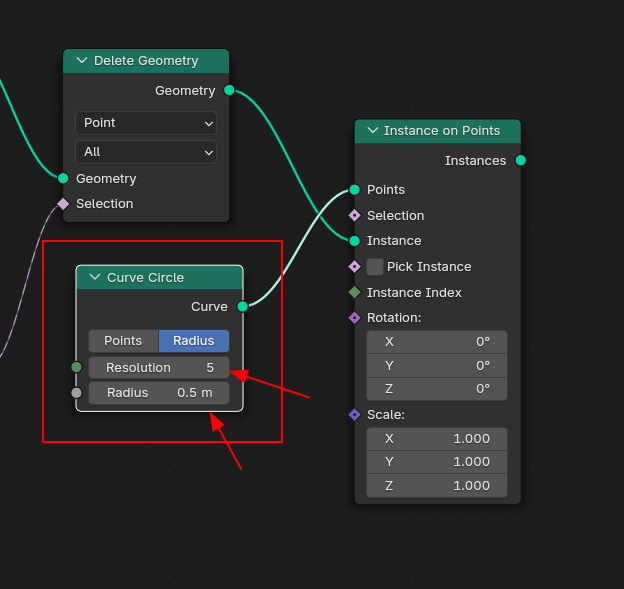Click the Radius 0.5 m field
Image resolution: width=624 pixels, height=589 pixels.
coord(159,392)
